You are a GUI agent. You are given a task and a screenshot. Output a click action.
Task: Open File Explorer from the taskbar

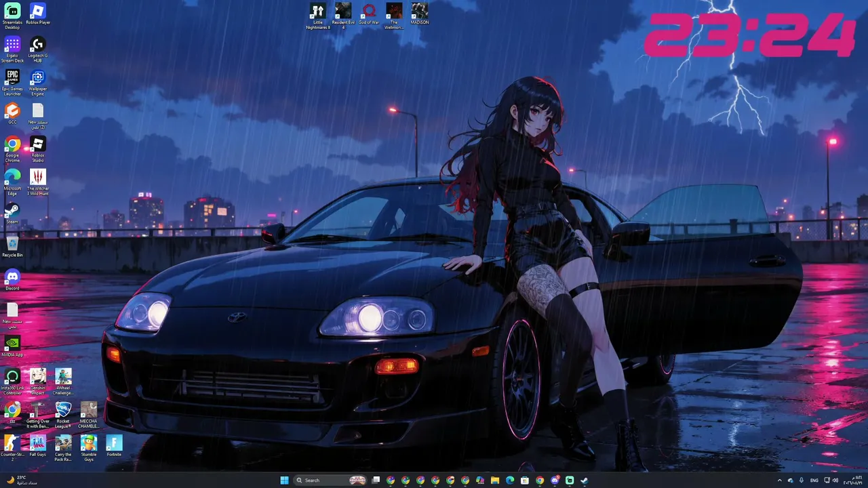[x=495, y=481]
